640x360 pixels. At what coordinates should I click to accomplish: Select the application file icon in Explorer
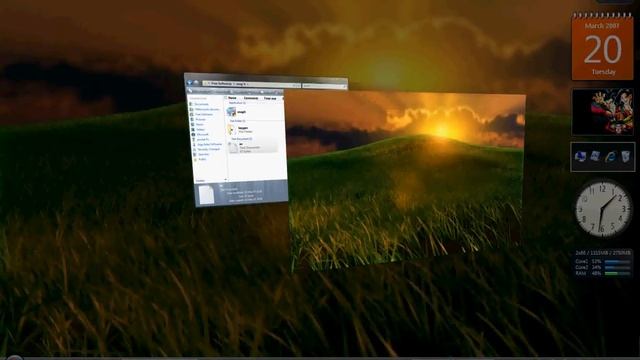[231, 111]
